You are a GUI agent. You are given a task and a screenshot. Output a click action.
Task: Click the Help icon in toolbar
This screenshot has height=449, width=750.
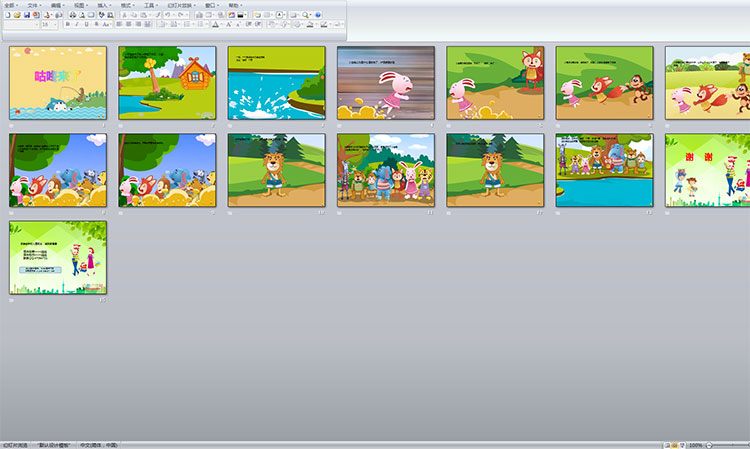point(317,15)
